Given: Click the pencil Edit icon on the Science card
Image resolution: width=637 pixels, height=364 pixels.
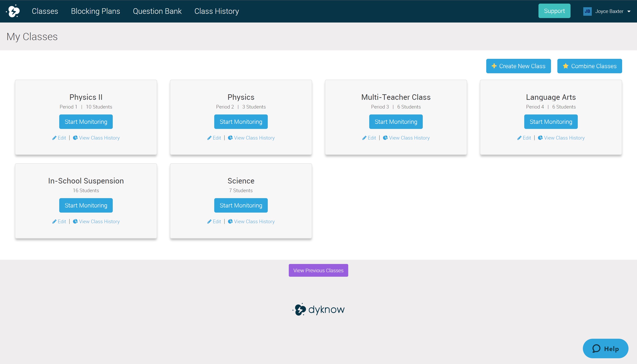Looking at the screenshot, I should 209,222.
